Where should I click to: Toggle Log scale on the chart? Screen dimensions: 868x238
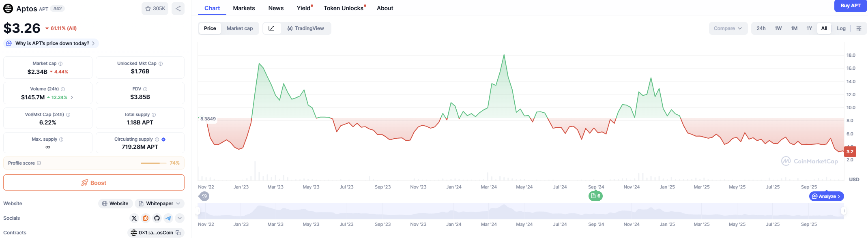coord(841,28)
